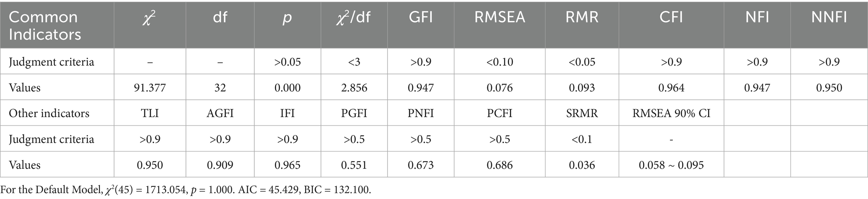The image size is (868, 199).
Task: Click the GFI column header
Action: pos(421,17)
